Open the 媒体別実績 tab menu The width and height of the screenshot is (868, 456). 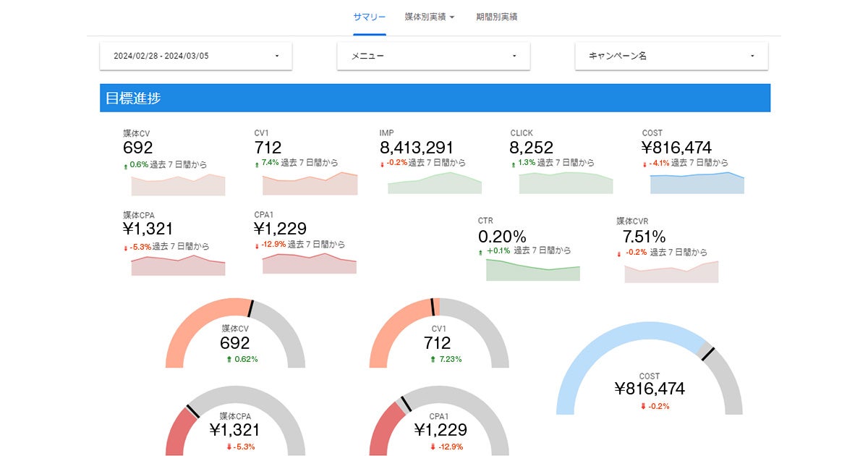point(430,17)
